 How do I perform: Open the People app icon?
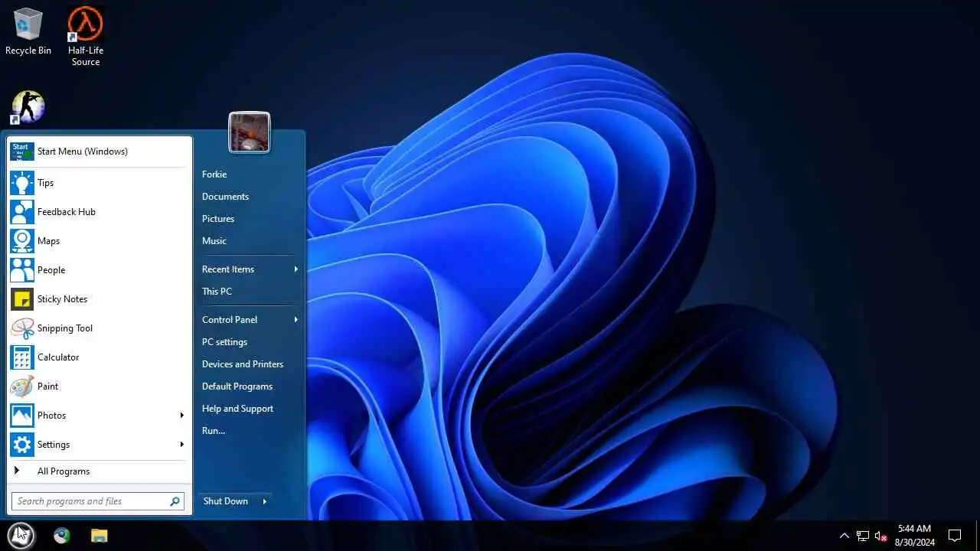pyautogui.click(x=22, y=270)
